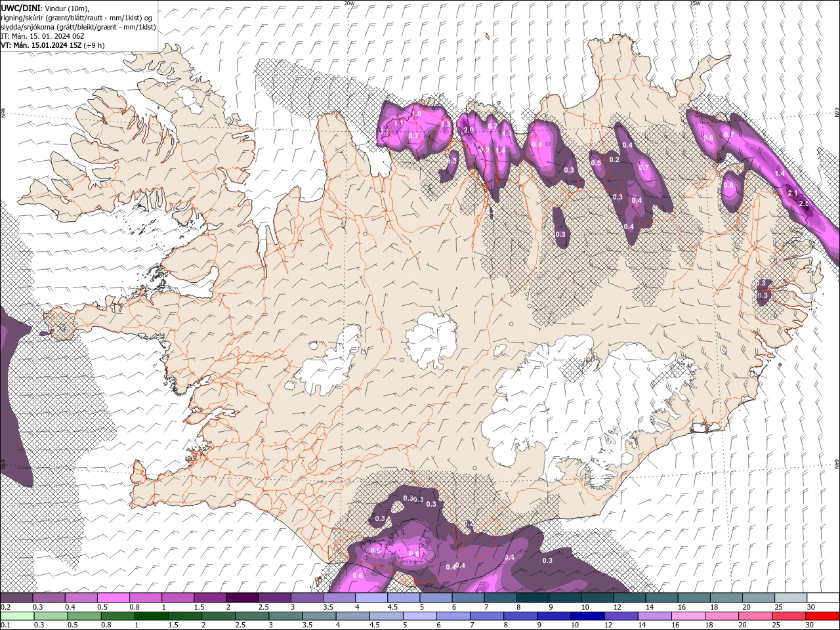840x630 pixels.
Task: Select lower-row pale green swatch between 0.1 and 0.3
Action: (16, 616)
